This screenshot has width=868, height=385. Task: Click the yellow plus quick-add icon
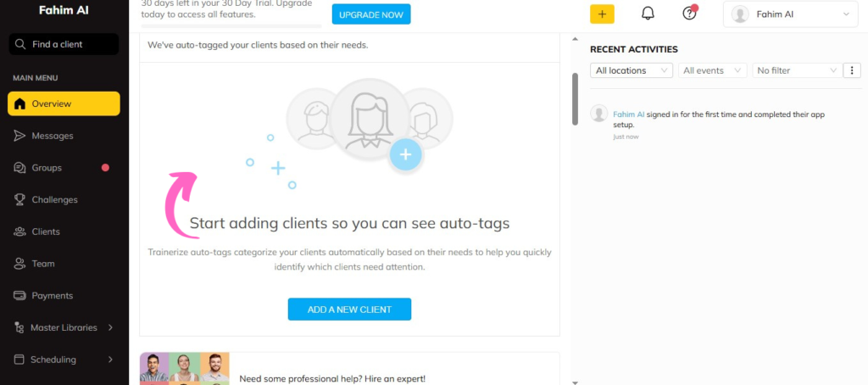[603, 14]
